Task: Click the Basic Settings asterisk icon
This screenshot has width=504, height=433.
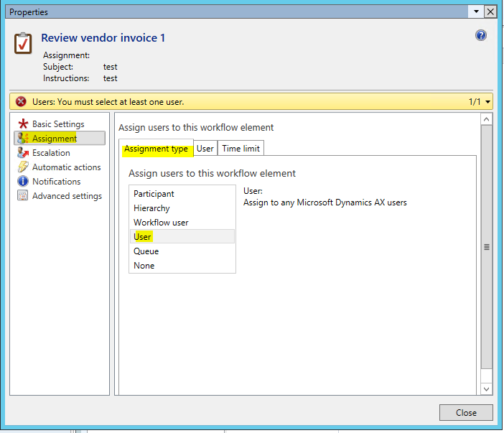Action: (x=23, y=124)
